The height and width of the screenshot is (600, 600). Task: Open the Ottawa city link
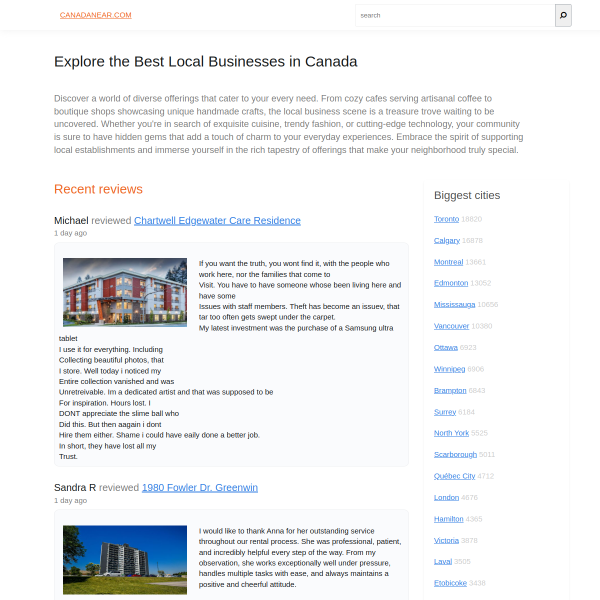(x=445, y=347)
